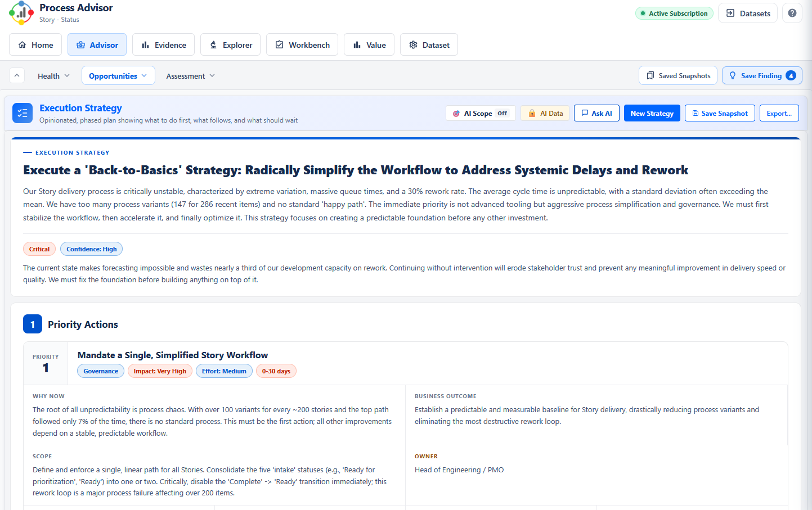Click the Story - Status subtitle
The image size is (812, 510).
(x=59, y=20)
